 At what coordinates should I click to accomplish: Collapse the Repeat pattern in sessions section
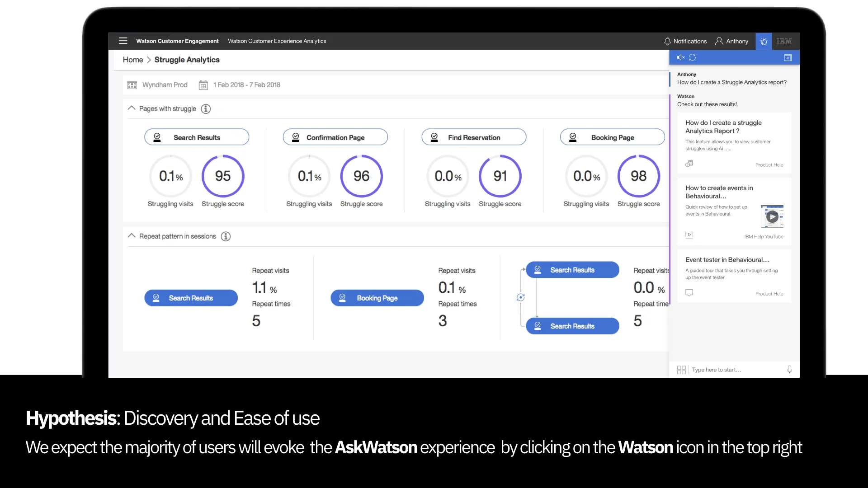(132, 236)
